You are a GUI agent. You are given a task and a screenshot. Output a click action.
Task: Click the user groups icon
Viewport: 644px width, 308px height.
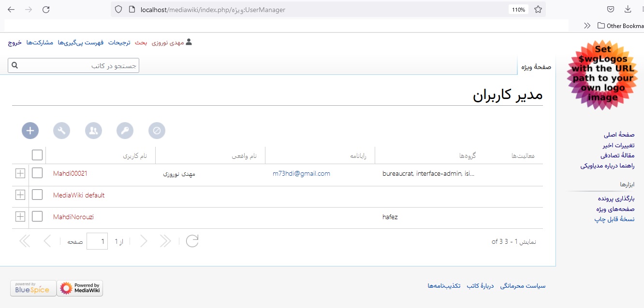(93, 130)
